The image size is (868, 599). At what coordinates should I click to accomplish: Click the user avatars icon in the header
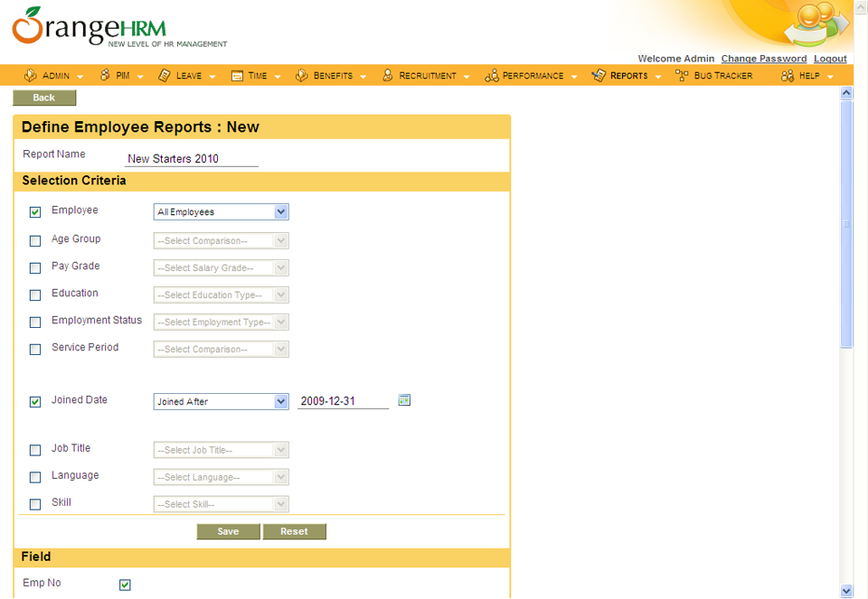(x=816, y=25)
